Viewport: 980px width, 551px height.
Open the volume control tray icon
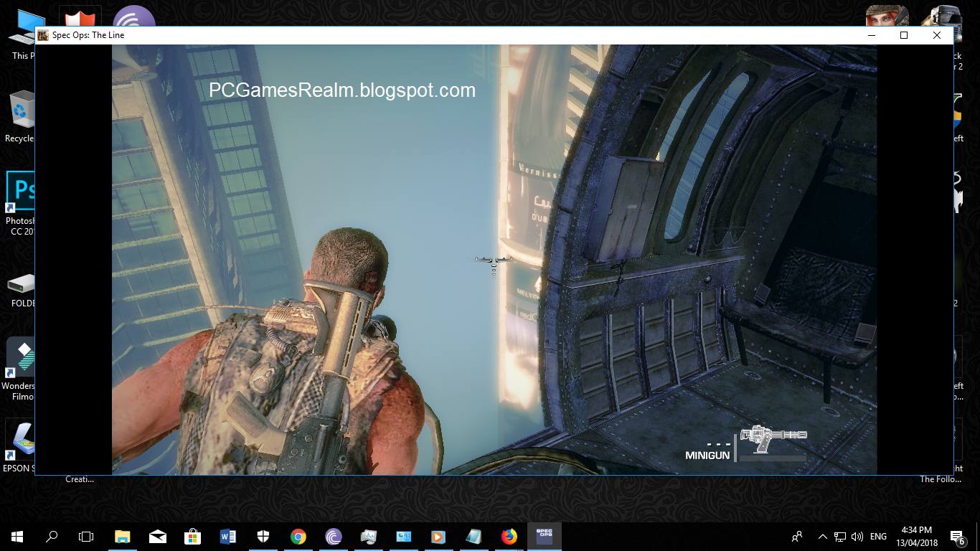coord(857,537)
